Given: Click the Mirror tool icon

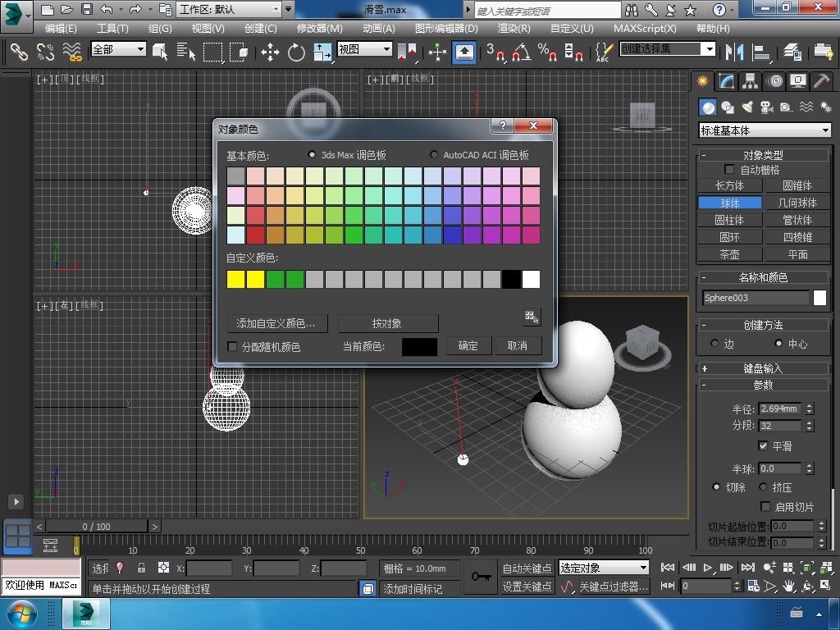Looking at the screenshot, I should tap(734, 52).
